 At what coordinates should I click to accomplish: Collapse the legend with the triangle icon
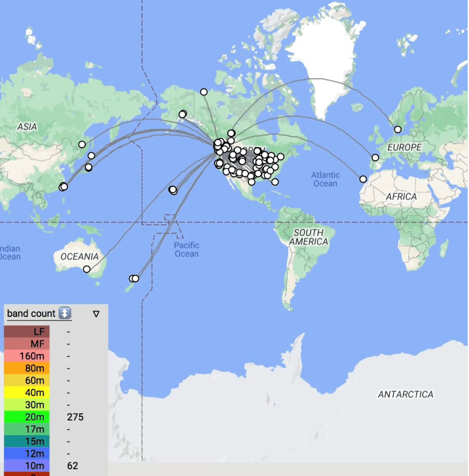coord(96,314)
